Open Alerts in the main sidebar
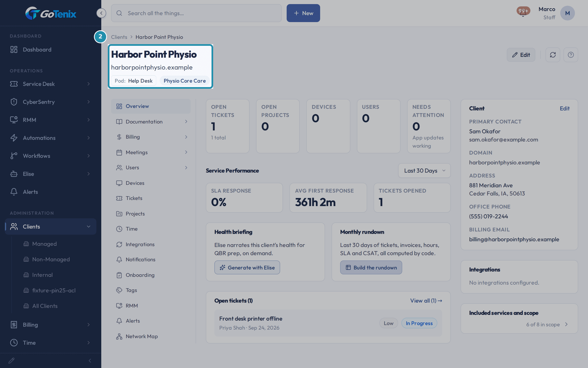 point(51,192)
